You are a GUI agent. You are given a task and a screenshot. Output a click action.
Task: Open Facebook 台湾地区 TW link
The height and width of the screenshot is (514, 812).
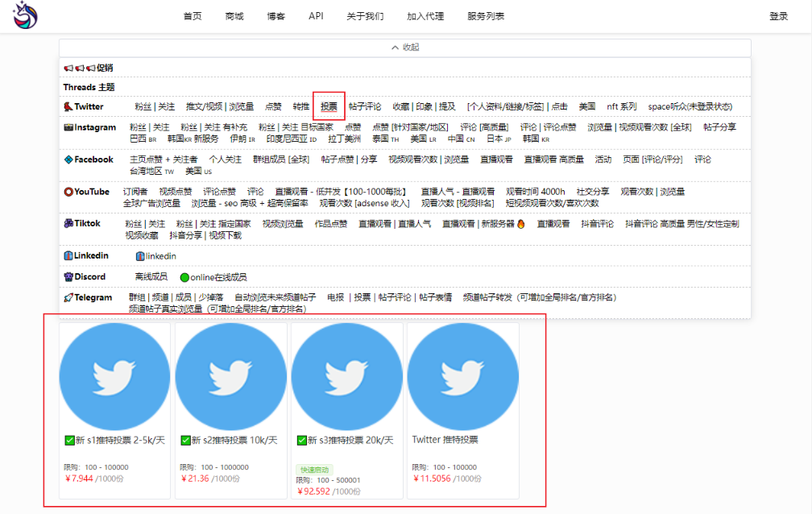tap(151, 171)
